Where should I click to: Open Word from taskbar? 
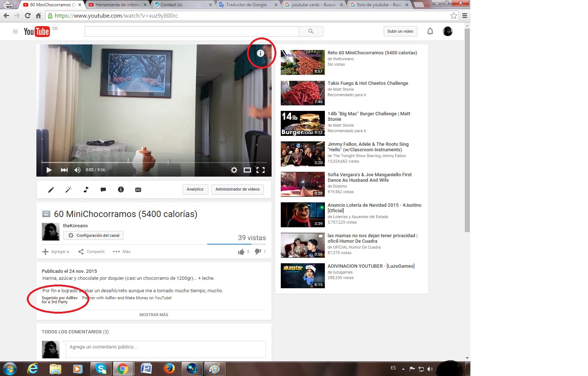click(x=146, y=369)
